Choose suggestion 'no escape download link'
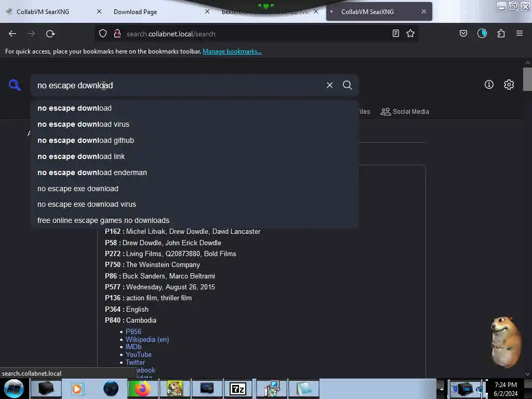The image size is (532, 399). (81, 156)
